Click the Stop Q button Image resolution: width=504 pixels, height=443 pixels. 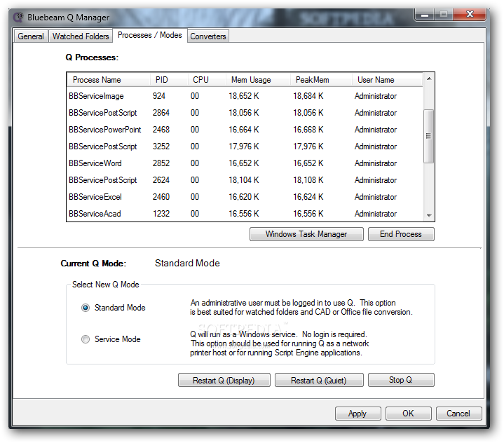point(401,380)
